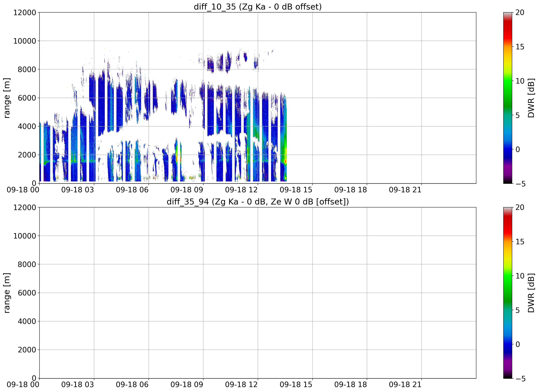Click inside the empty diff_35_94 plot area
The height and width of the screenshot is (392, 539).
coord(258,293)
